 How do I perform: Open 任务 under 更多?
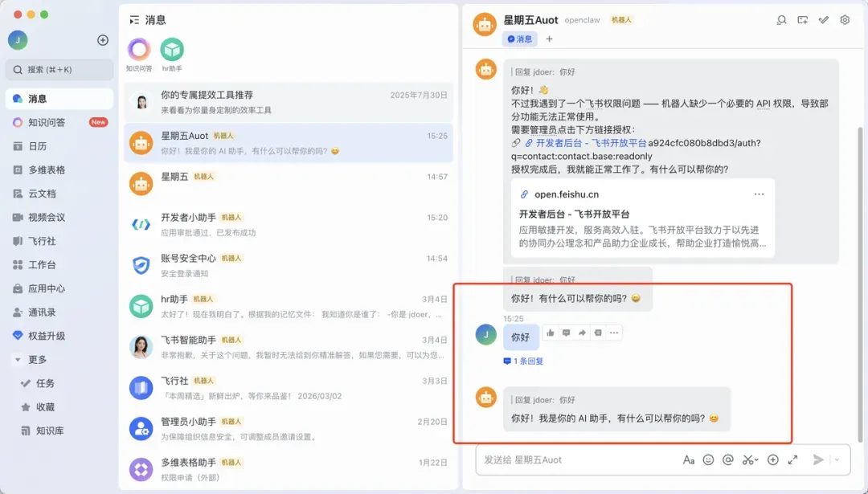click(59, 383)
